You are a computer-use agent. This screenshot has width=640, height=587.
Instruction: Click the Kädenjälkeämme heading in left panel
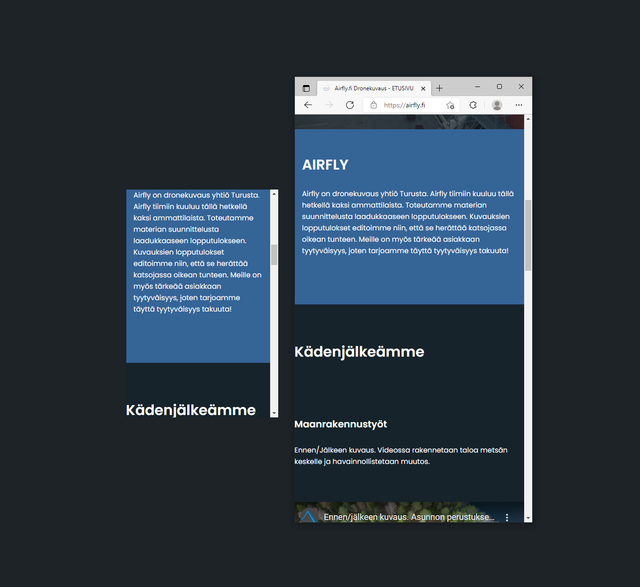tap(191, 410)
